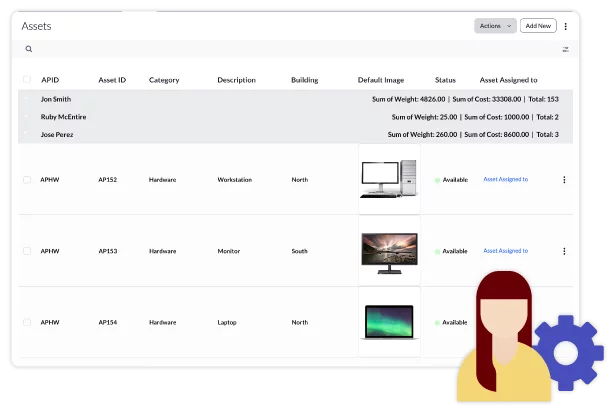Click Hardware category in AP154 row
This screenshot has width=610, height=409.
point(163,323)
